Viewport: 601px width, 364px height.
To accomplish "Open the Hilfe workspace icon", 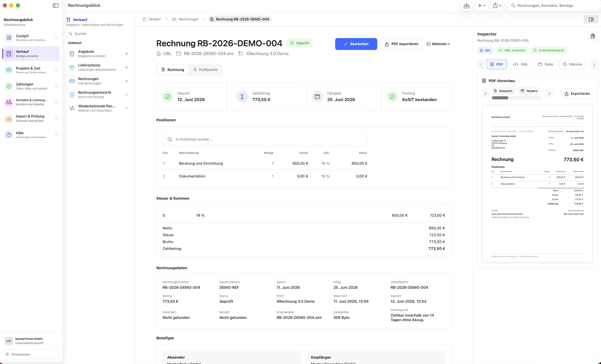I will (x=9, y=135).
